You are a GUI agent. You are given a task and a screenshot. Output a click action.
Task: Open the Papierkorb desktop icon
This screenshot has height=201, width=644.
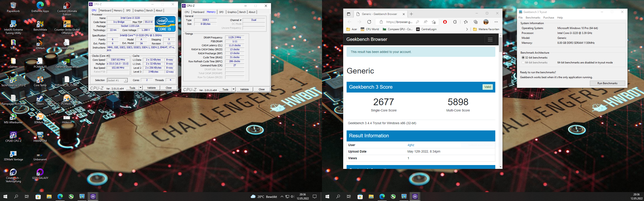tap(13, 7)
